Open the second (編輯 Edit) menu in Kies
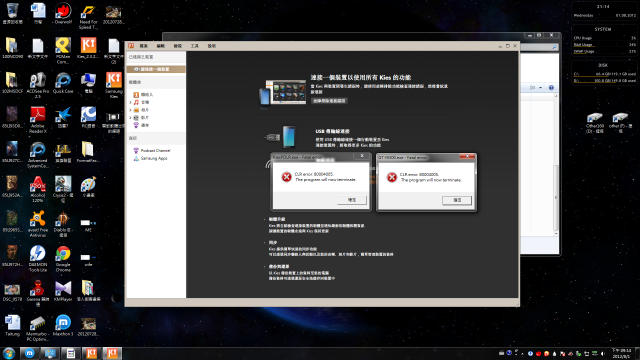The image size is (640, 360). pyautogui.click(x=161, y=46)
